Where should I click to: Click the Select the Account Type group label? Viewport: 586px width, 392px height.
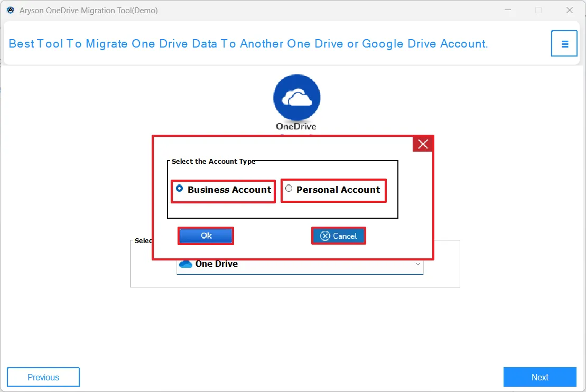[213, 162]
